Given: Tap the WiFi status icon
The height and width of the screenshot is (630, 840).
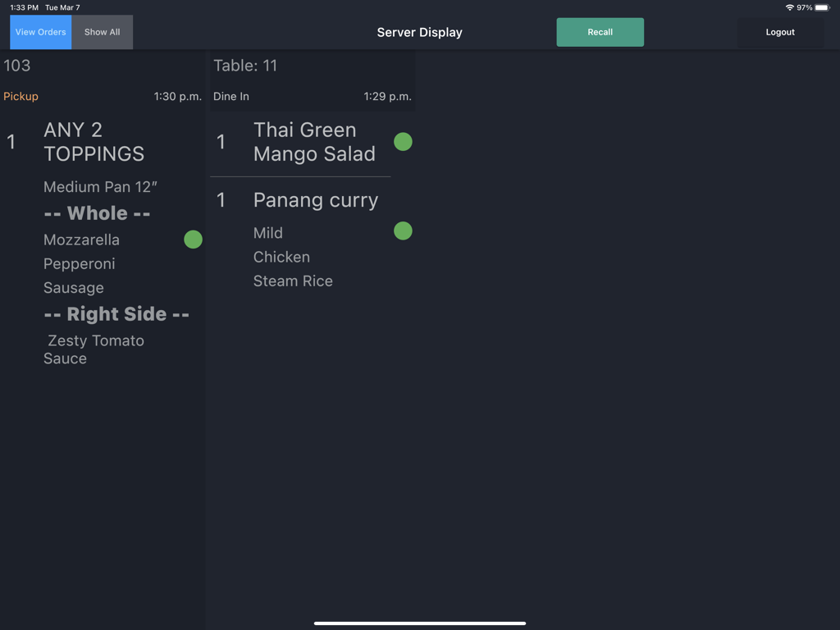Looking at the screenshot, I should (x=789, y=7).
